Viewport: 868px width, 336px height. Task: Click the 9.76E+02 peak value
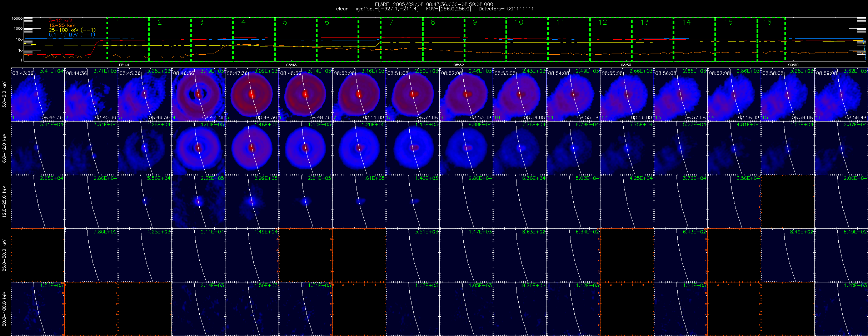(534, 285)
